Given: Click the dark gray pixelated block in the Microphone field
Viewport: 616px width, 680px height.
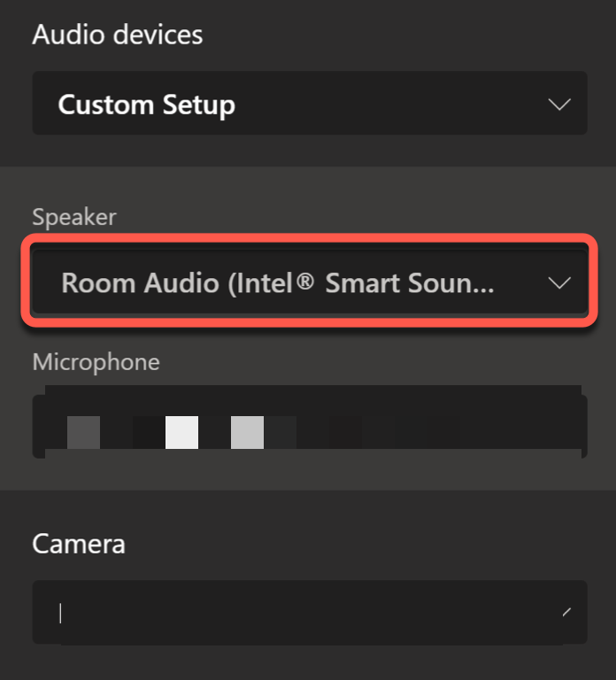Looking at the screenshot, I should [x=84, y=432].
